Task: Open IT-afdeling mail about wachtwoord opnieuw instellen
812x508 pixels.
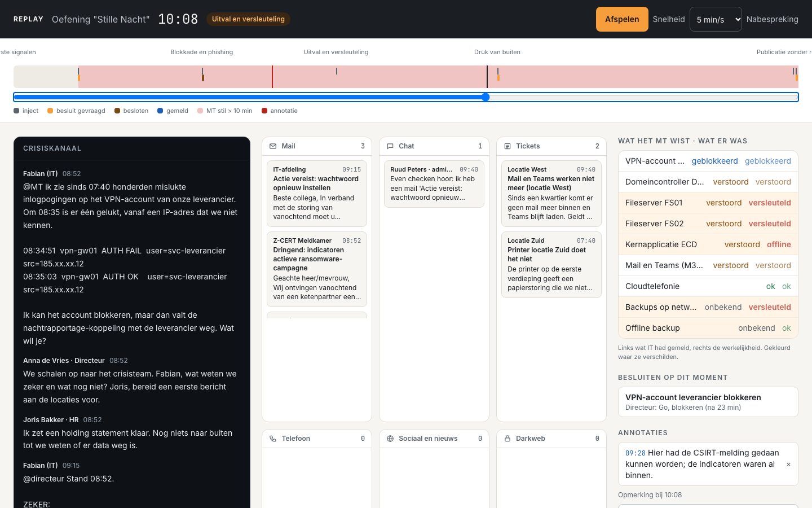Action: [x=317, y=193]
